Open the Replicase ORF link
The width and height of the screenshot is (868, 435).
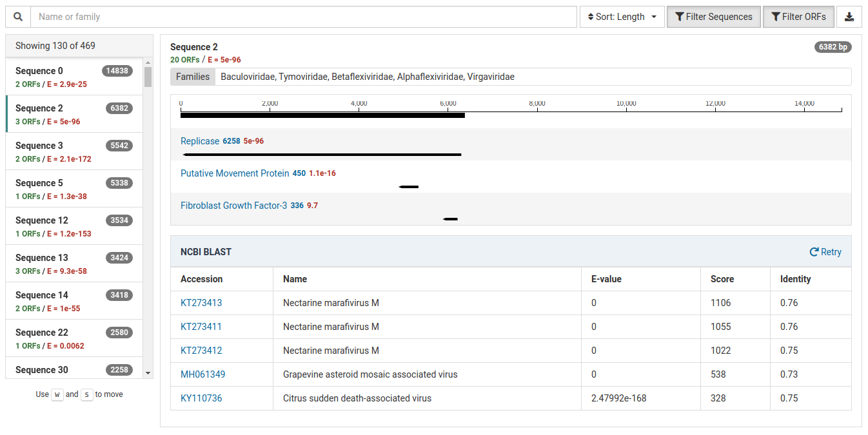click(200, 141)
